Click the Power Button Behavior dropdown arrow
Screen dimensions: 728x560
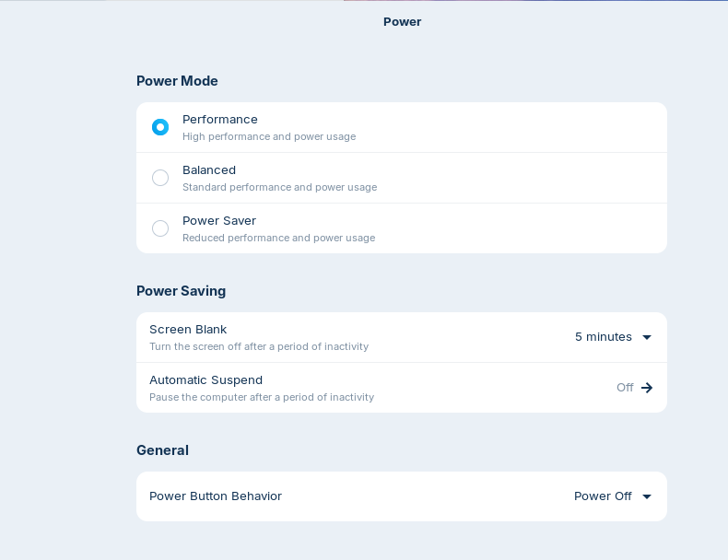(647, 496)
